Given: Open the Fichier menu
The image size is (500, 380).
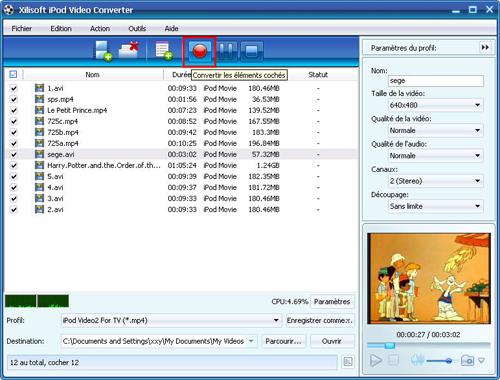Looking at the screenshot, I should (x=22, y=28).
